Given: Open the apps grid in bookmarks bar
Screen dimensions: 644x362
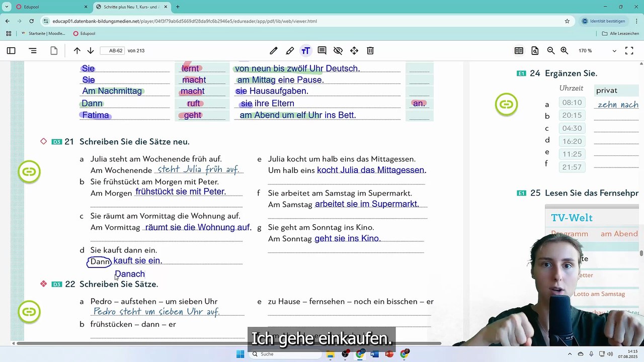Looking at the screenshot, I should (x=9, y=34).
